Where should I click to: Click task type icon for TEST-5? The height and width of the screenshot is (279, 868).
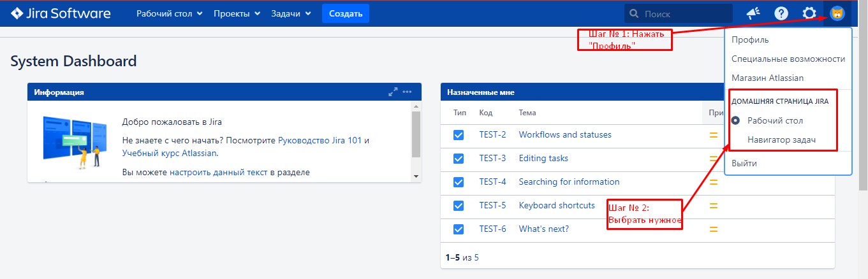(x=458, y=206)
